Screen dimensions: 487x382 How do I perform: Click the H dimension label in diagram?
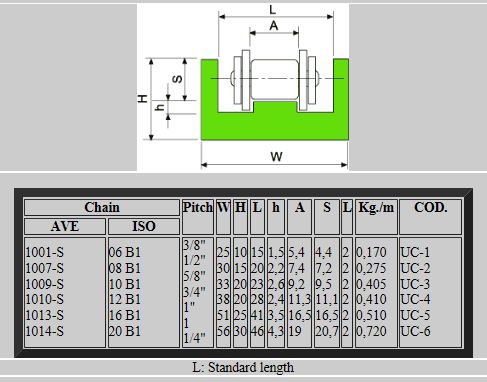click(142, 99)
